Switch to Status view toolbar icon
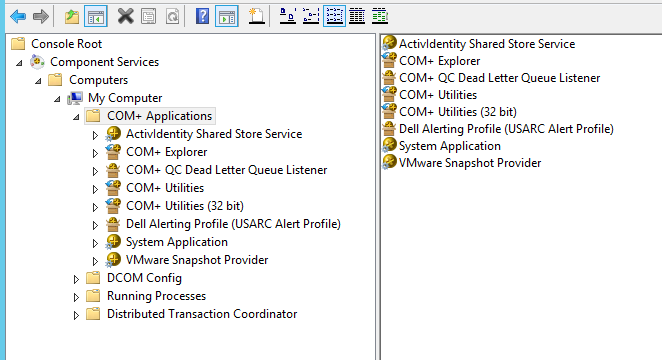Screen dimensions: 662x360 point(380,16)
